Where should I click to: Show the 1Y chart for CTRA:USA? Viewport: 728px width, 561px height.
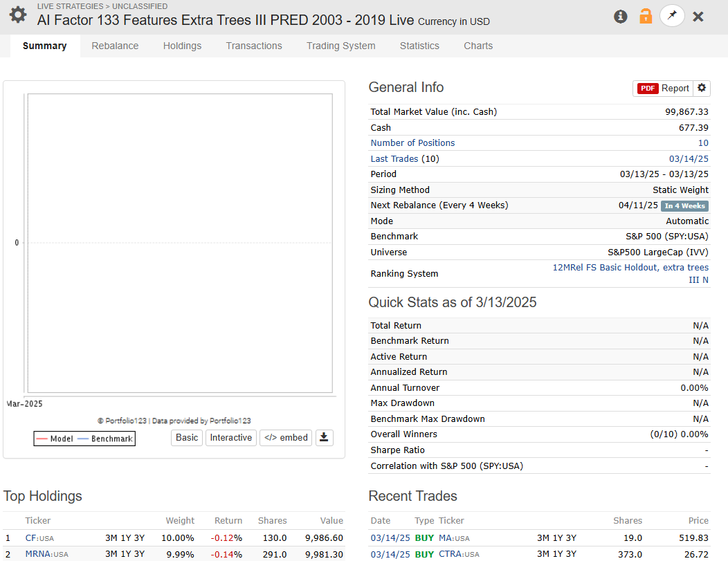pyautogui.click(x=558, y=554)
